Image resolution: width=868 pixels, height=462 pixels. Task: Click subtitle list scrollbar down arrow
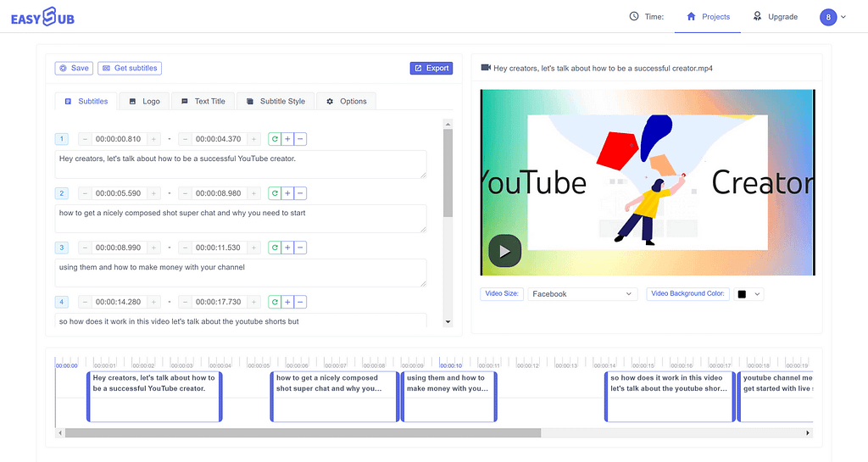point(448,321)
